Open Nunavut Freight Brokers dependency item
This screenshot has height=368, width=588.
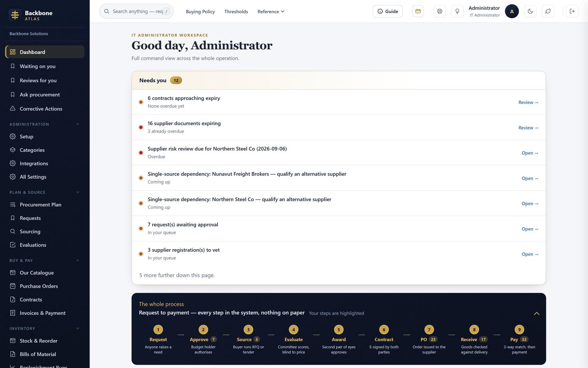530,178
